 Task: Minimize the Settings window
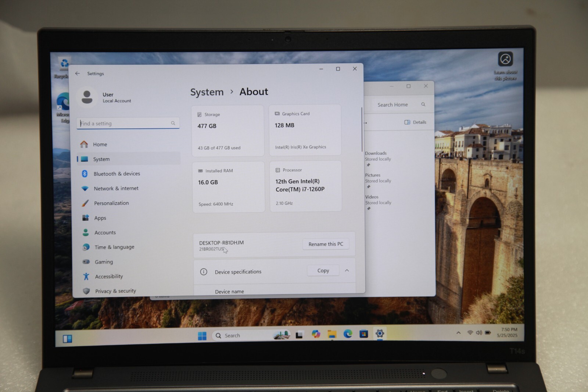click(321, 69)
